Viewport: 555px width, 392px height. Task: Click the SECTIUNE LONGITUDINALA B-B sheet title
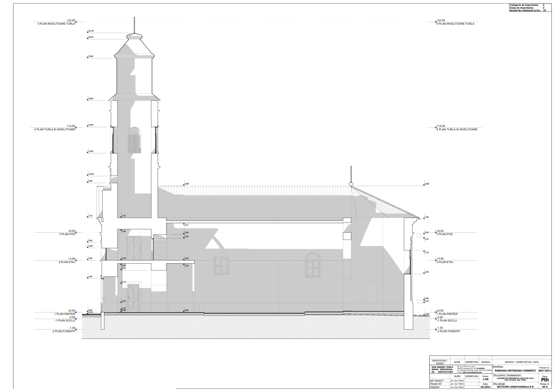(515, 387)
